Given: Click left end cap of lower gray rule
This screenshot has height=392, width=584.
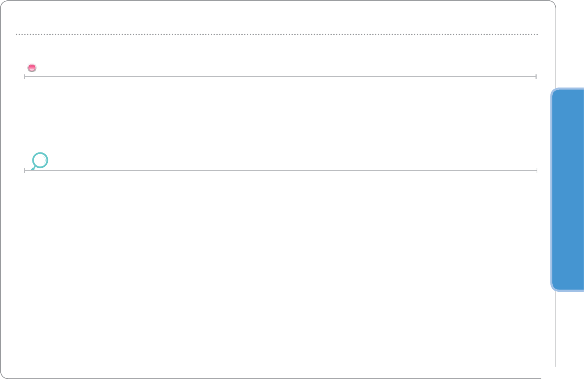Looking at the screenshot, I should pyautogui.click(x=24, y=170).
